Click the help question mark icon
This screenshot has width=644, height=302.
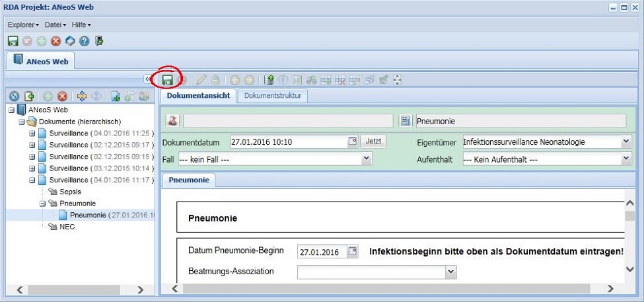85,41
